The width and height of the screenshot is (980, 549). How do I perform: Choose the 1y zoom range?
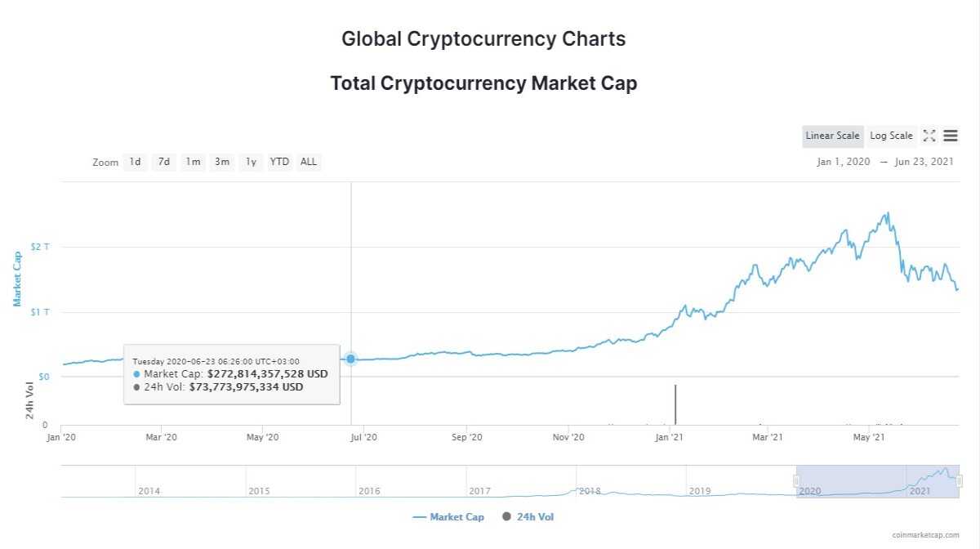pos(251,162)
